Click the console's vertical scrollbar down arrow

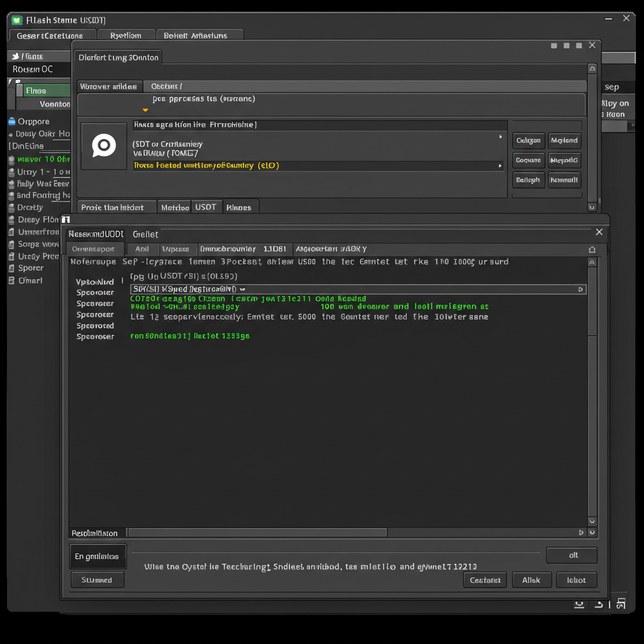[592, 521]
